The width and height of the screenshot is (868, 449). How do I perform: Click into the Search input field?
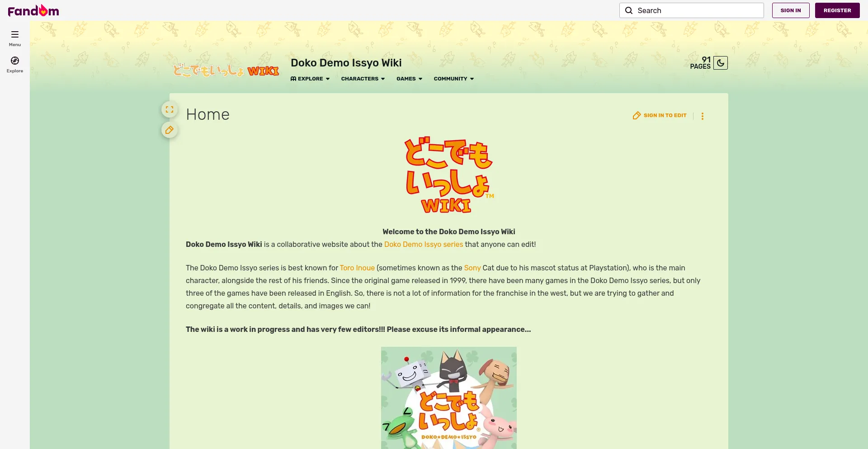(x=692, y=10)
